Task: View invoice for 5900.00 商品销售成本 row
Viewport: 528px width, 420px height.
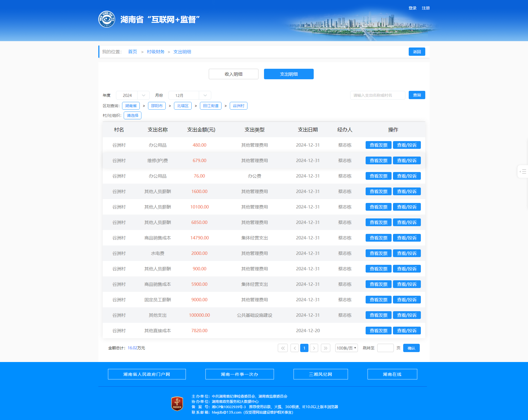Action: point(379,284)
